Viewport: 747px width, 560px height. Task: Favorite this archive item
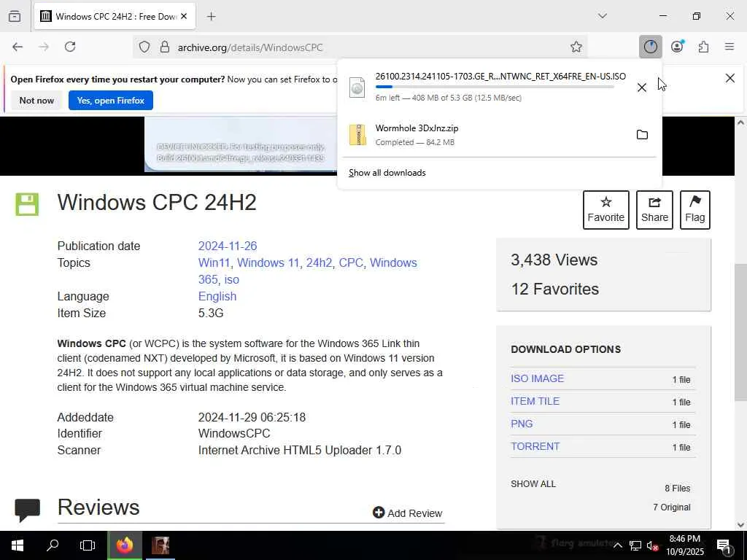click(606, 210)
